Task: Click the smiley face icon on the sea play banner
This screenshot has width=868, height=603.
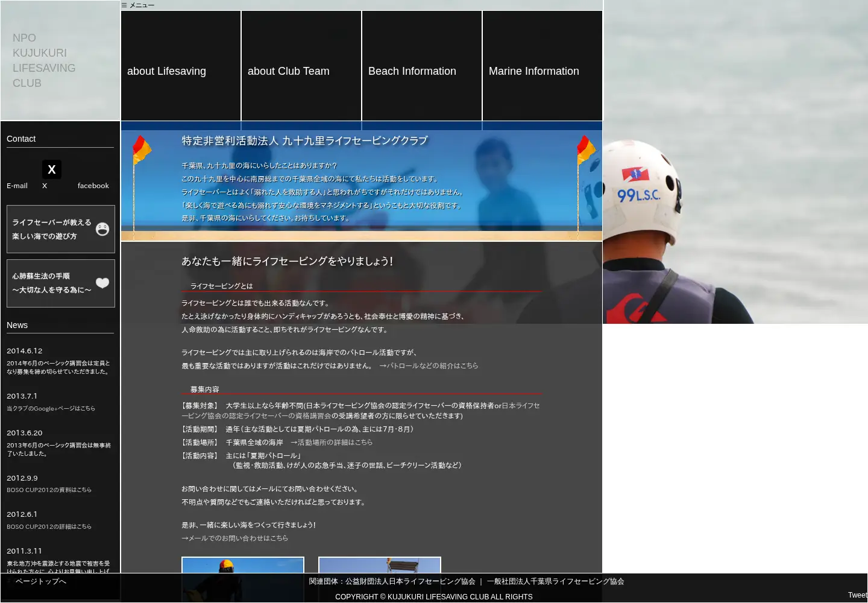Action: pos(102,229)
